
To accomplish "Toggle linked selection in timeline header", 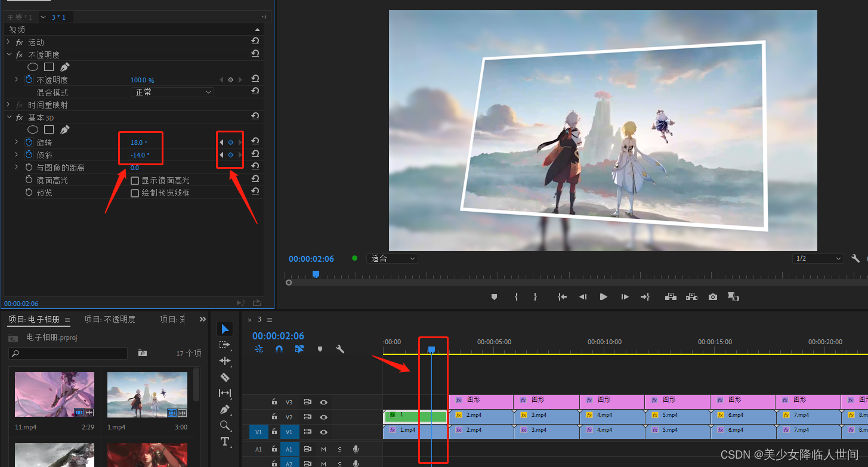I will point(299,349).
